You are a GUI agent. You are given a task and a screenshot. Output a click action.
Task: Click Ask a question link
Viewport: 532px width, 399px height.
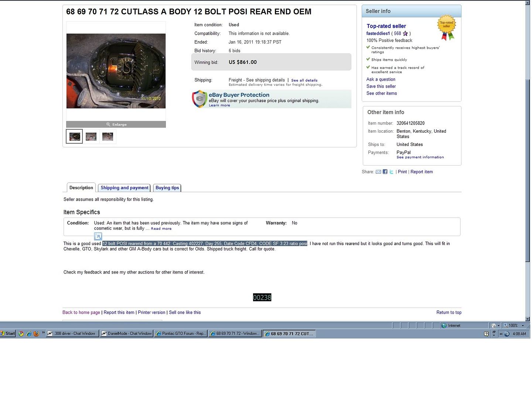tap(381, 79)
